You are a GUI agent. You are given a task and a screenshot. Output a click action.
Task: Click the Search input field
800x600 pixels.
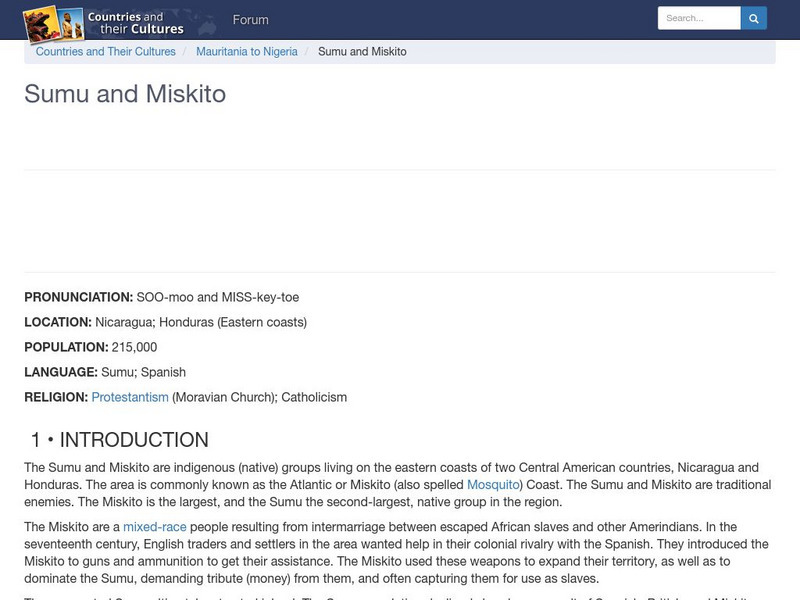click(x=697, y=17)
